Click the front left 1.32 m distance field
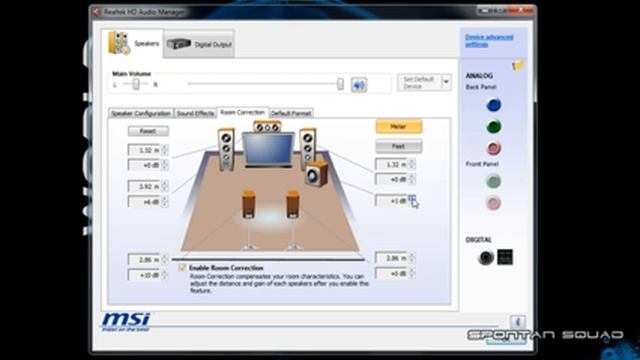Viewport: 640px width, 360px height. [x=144, y=150]
